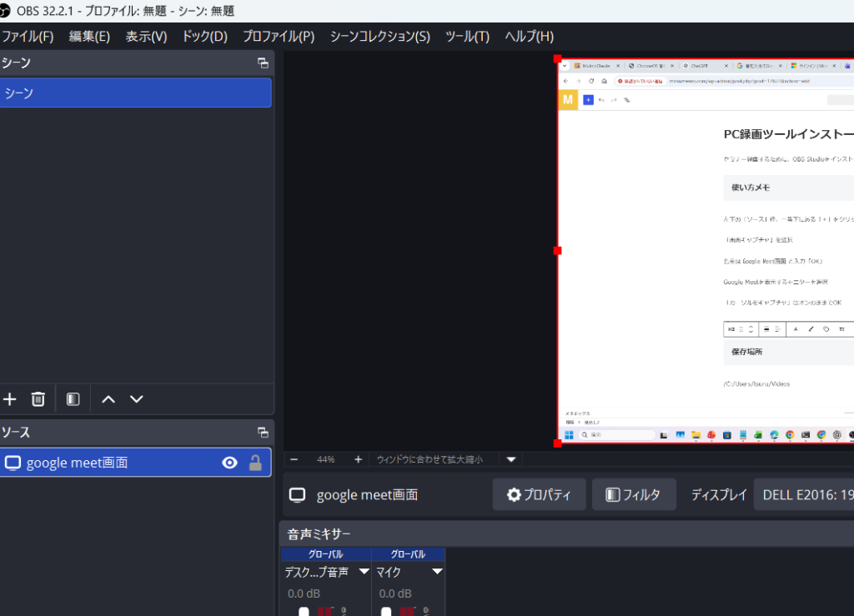Select the シーン entry in the scenes list

click(136, 93)
